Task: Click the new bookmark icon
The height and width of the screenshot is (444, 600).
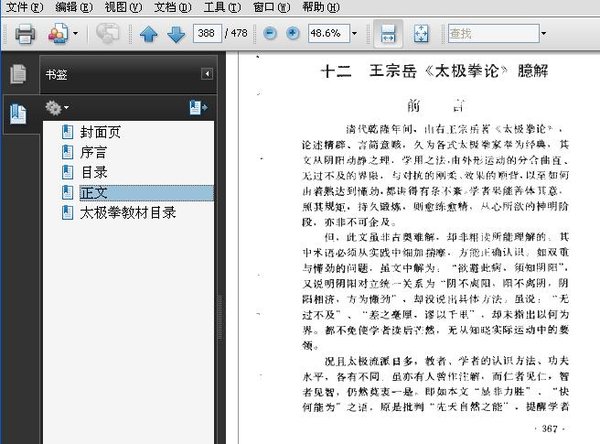Action: [x=198, y=108]
